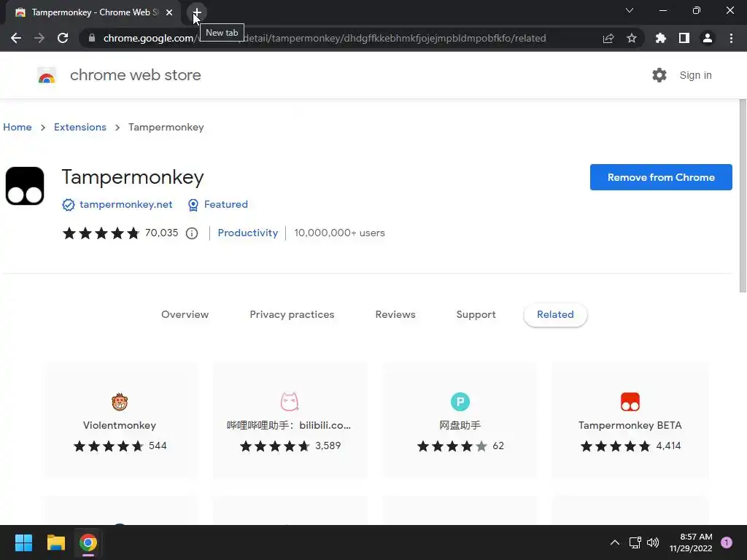Screen dimensions: 747x560
Task: Open the network status tray icon
Action: (x=635, y=542)
